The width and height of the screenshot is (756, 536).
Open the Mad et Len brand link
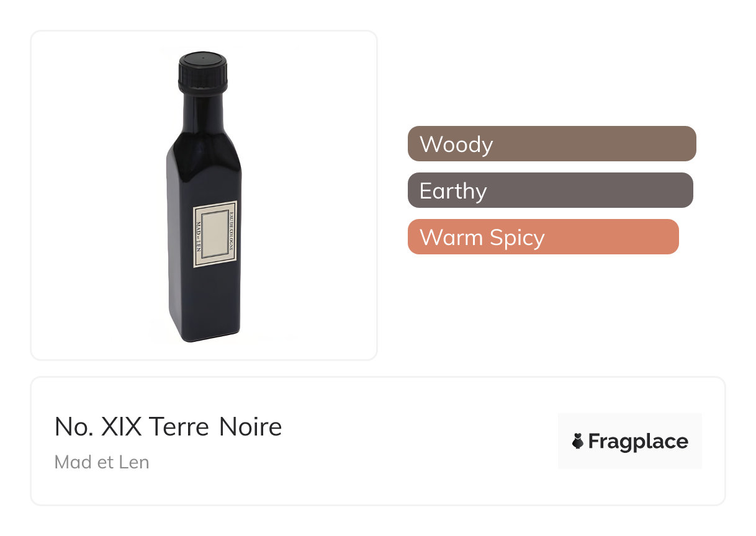[x=102, y=462]
